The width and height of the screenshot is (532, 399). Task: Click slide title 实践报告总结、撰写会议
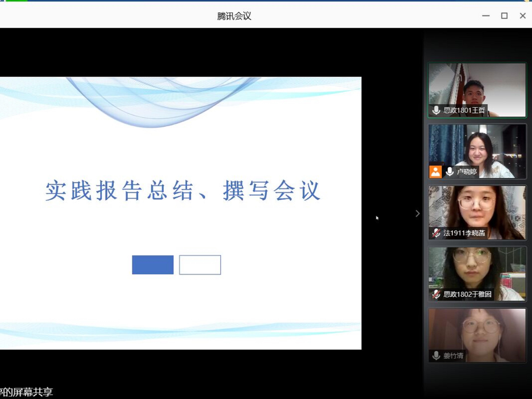pyautogui.click(x=183, y=190)
